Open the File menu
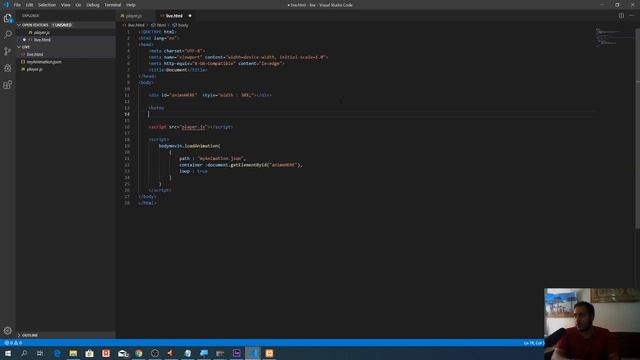This screenshot has height=360, width=640. click(17, 5)
